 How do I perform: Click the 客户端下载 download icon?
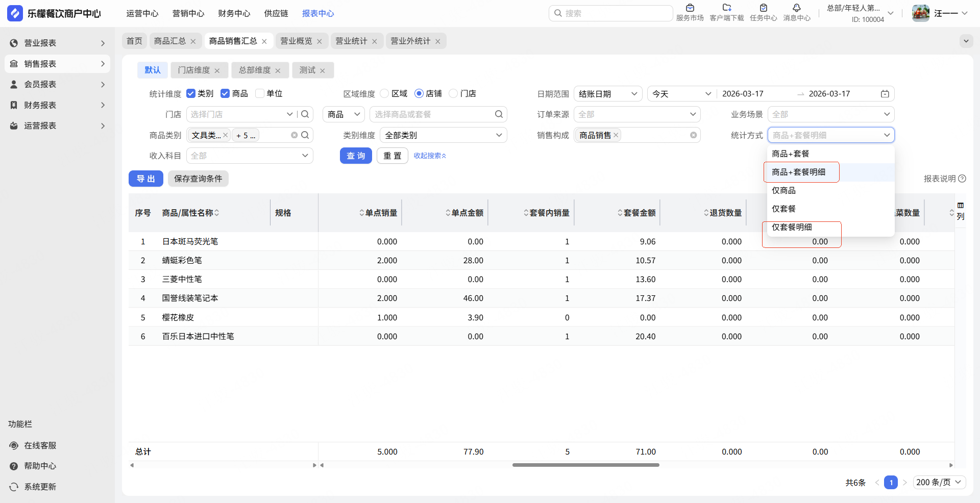click(x=726, y=9)
